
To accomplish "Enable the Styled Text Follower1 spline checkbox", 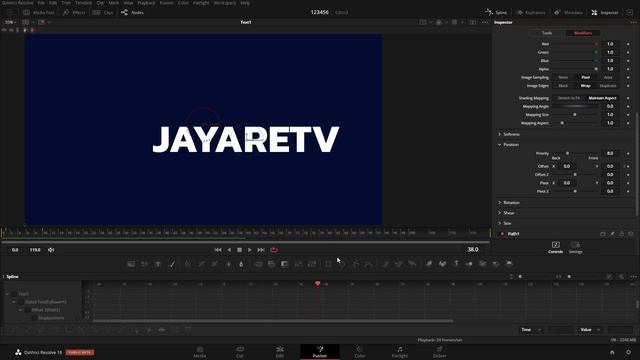I will click(21, 302).
